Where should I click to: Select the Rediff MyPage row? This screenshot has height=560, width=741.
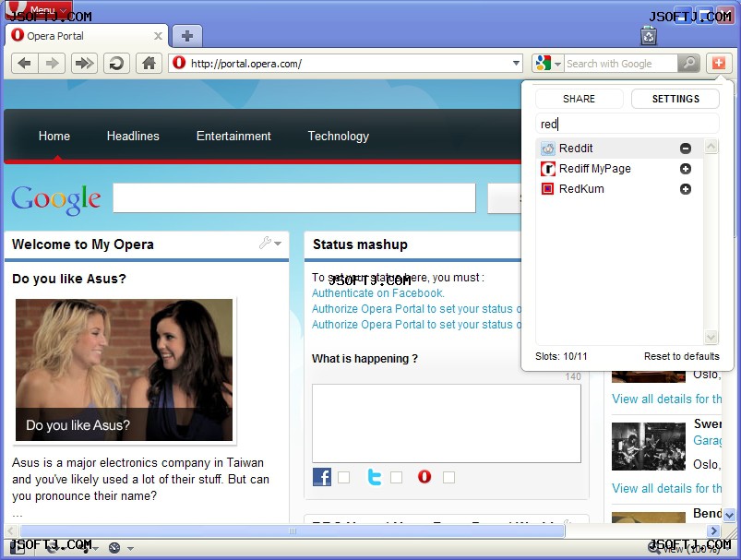(x=619, y=169)
